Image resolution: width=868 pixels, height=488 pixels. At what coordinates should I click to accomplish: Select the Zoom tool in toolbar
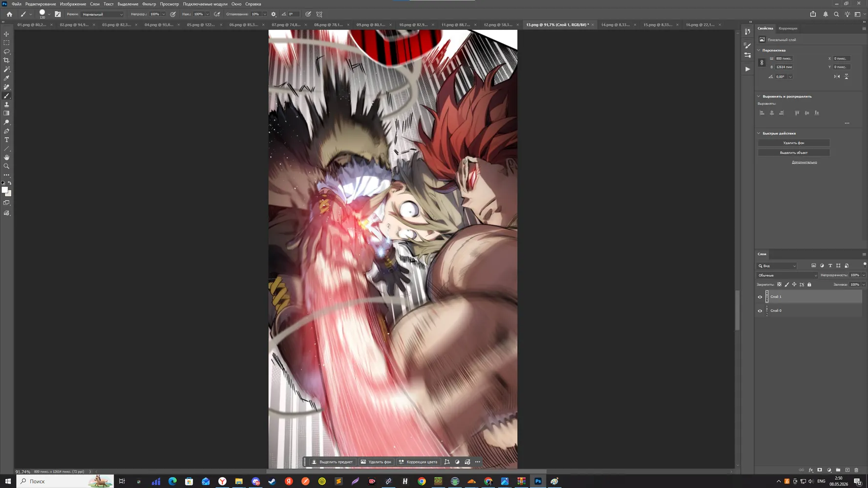7,166
